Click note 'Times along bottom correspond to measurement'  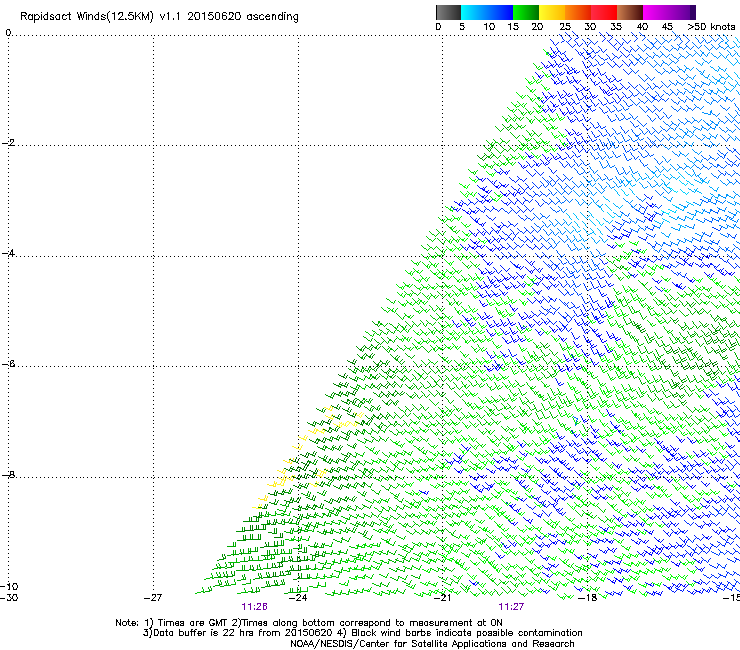tap(356, 623)
